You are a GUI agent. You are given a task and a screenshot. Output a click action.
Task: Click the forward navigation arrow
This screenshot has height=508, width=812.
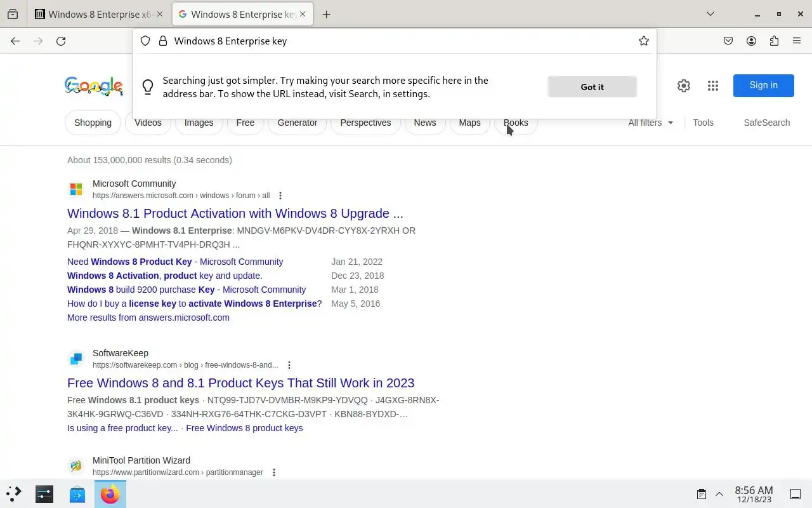click(38, 41)
